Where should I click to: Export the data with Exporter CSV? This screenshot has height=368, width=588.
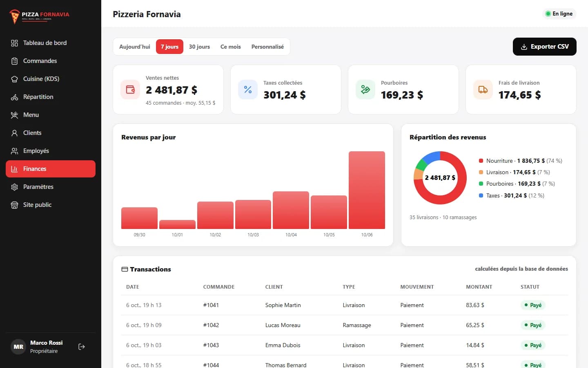click(x=544, y=47)
